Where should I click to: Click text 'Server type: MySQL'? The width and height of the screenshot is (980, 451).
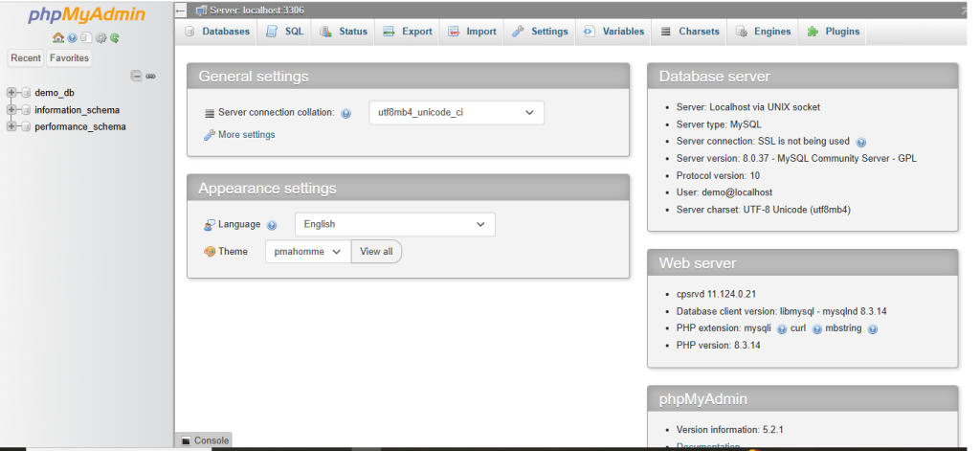719,124
